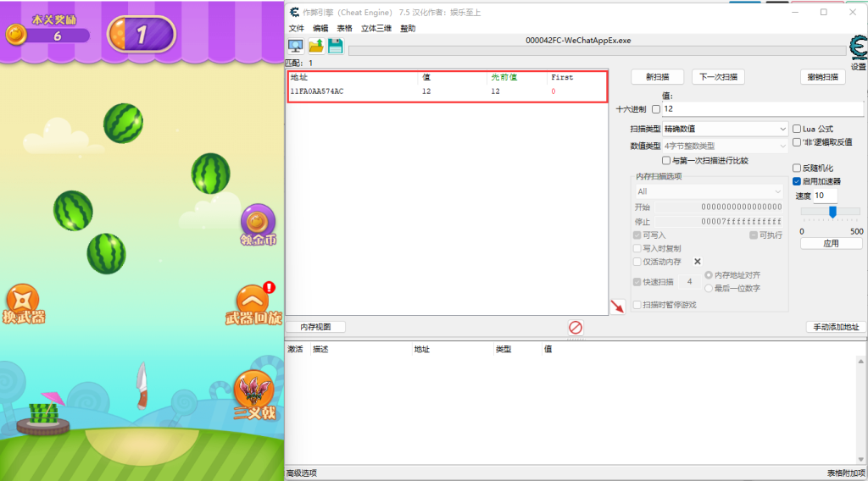Toggle the 写入时复制 checkbox
Screen dimensions: 868x481
coord(637,248)
